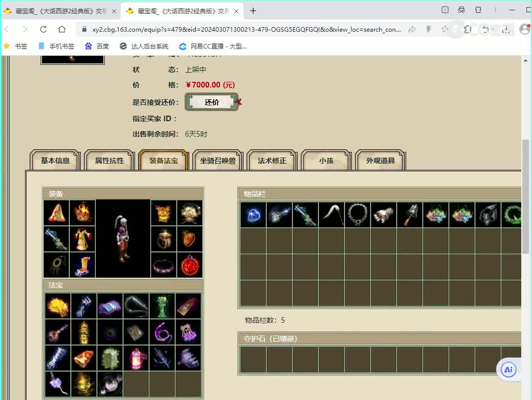532x400 pixels.
Task: Click the character model preview
Action: coord(123,239)
